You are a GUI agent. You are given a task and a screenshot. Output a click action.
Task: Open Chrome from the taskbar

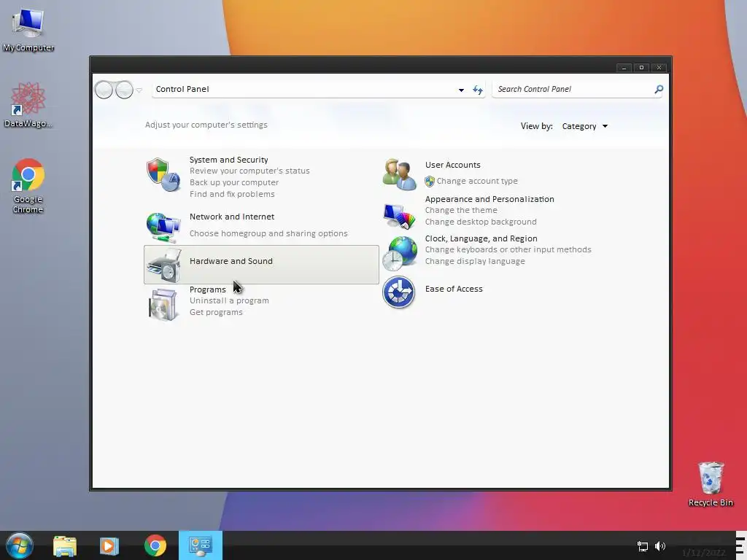(155, 545)
